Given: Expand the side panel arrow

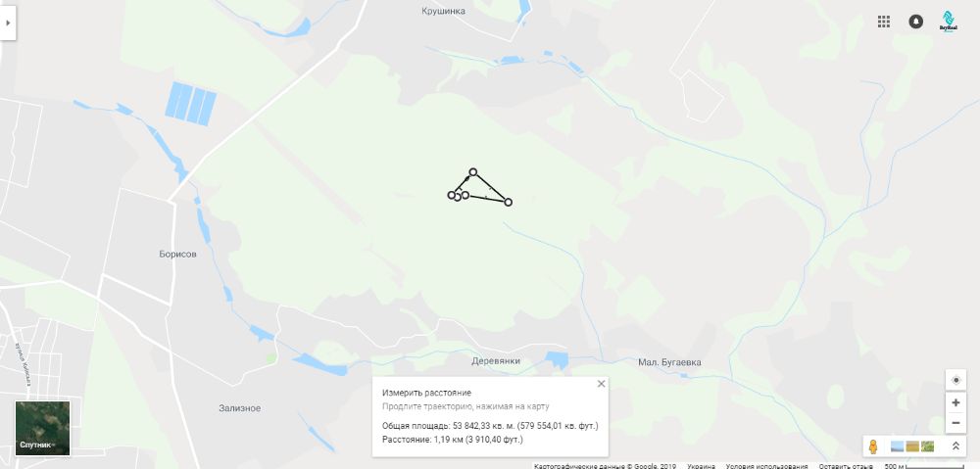Looking at the screenshot, I should tap(8, 23).
